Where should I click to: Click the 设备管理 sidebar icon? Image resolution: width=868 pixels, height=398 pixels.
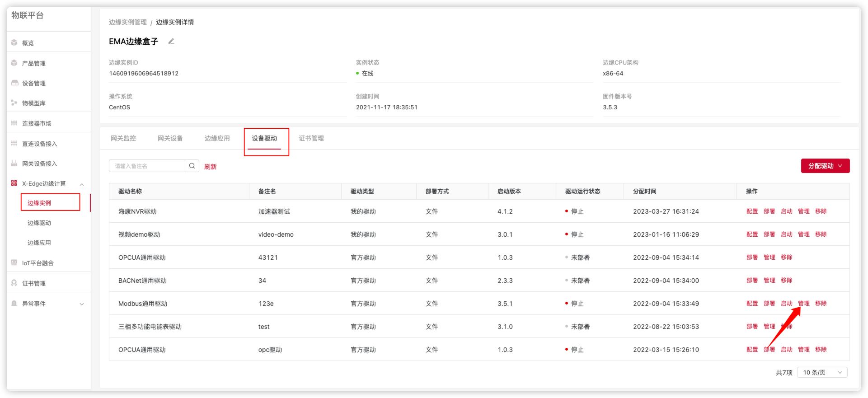coord(14,83)
